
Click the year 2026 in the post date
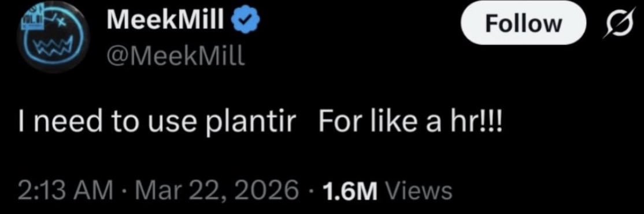point(271,190)
